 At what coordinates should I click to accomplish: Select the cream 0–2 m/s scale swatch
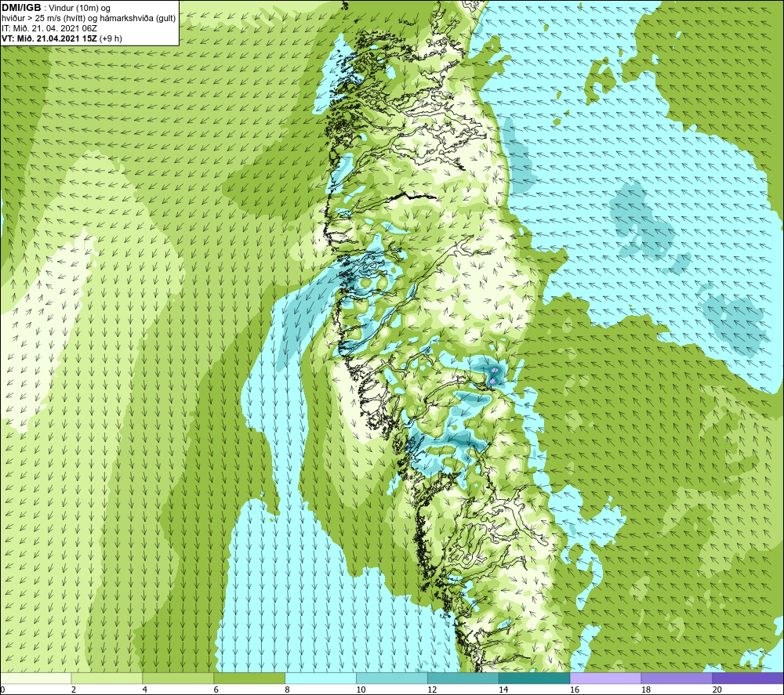tap(35, 678)
